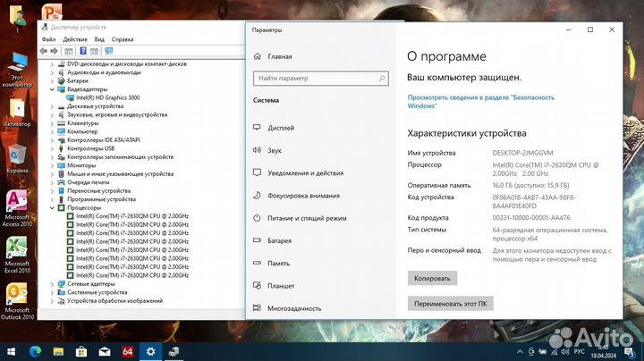Image resolution: width=644 pixels, height=361 pixels.
Task: Expand Аудиовходы и аудиовыходы node
Action: pyautogui.click(x=52, y=72)
